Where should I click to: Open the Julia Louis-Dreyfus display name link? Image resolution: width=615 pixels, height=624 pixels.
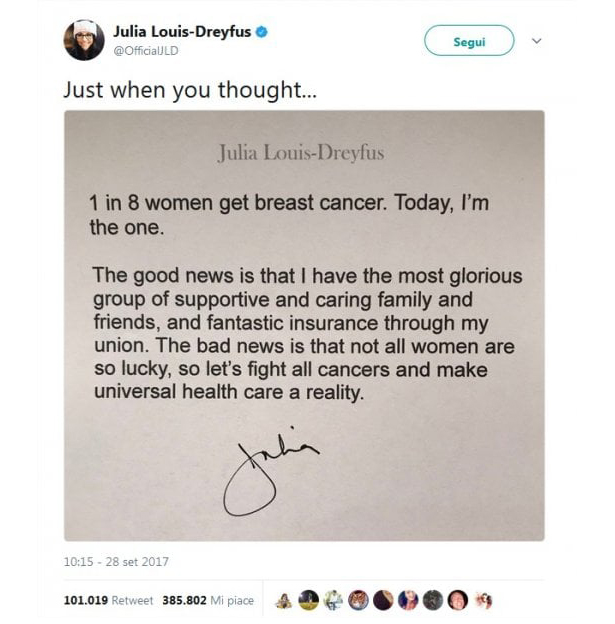pos(182,32)
